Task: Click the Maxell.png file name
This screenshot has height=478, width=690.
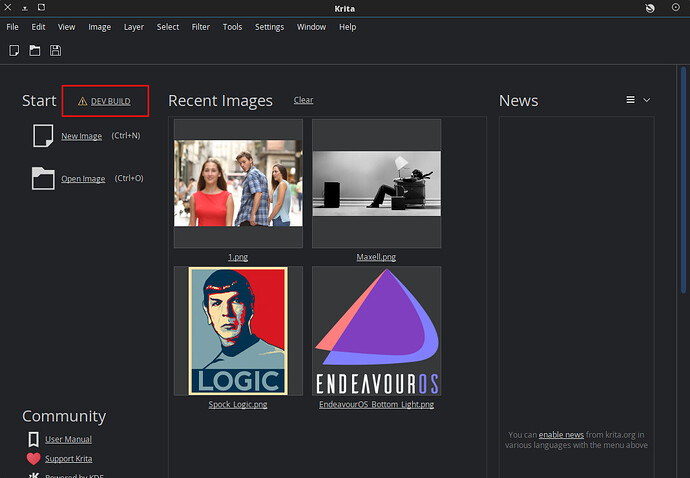Action: [376, 257]
